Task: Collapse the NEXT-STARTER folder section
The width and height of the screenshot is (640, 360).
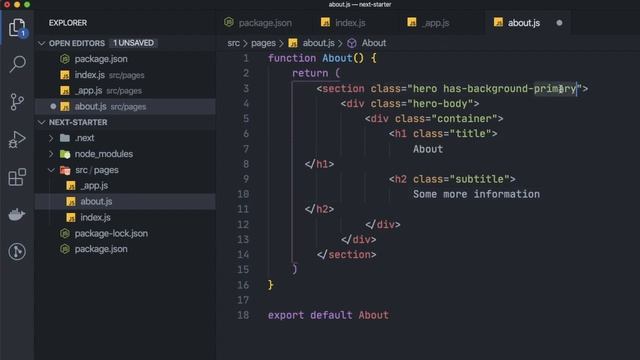Action: [x=42, y=122]
